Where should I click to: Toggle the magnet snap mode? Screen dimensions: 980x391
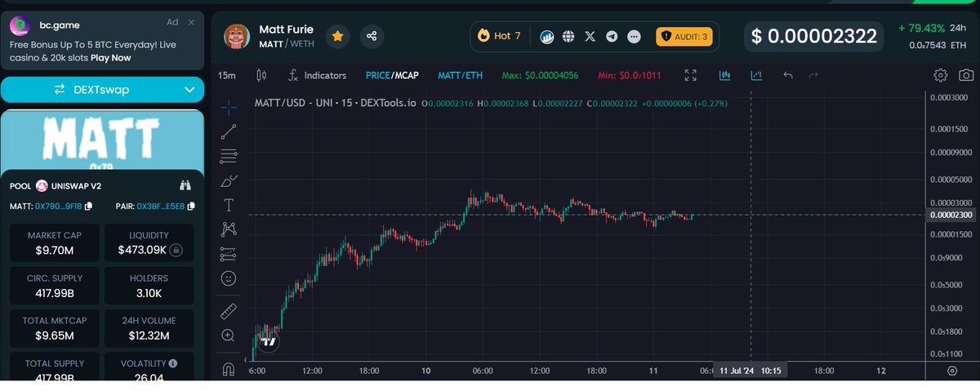coord(229,368)
